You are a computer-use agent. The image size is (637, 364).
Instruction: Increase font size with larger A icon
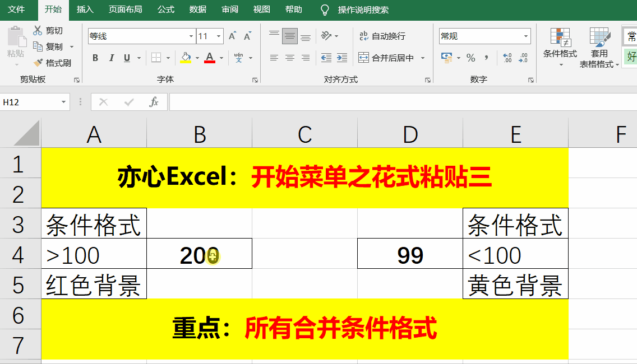pyautogui.click(x=232, y=36)
